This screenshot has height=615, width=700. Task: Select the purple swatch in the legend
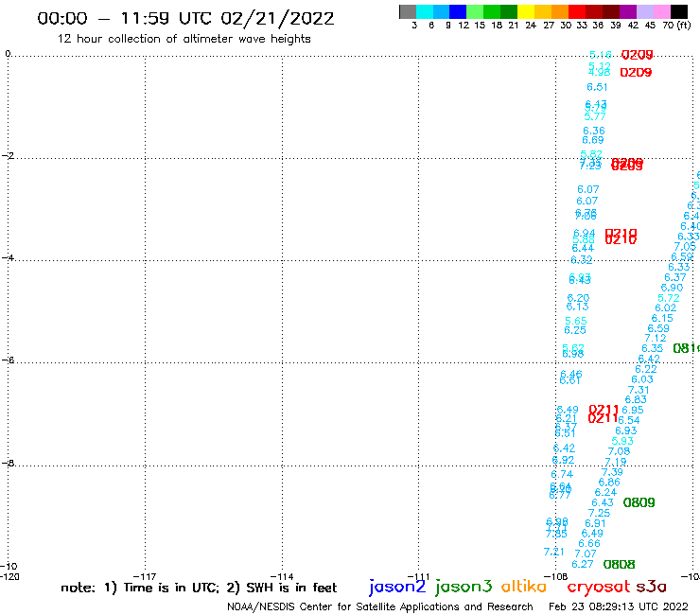628,11
